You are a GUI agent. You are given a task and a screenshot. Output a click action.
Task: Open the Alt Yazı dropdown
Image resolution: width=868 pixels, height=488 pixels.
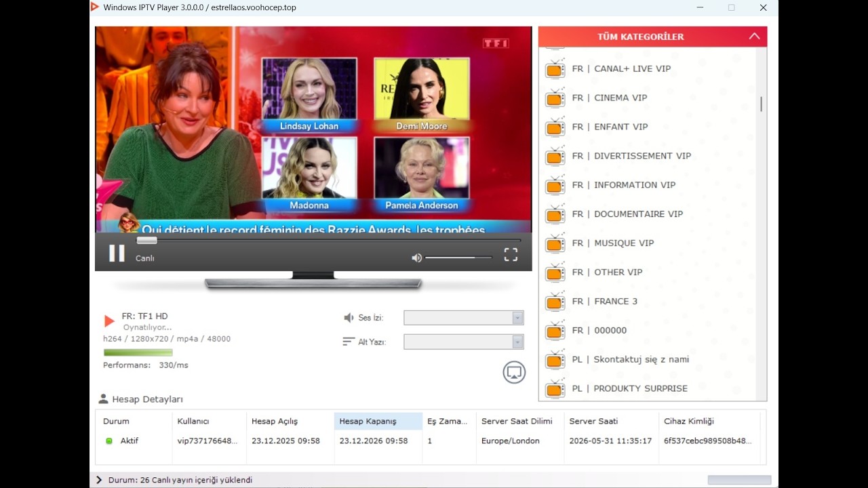(x=464, y=342)
